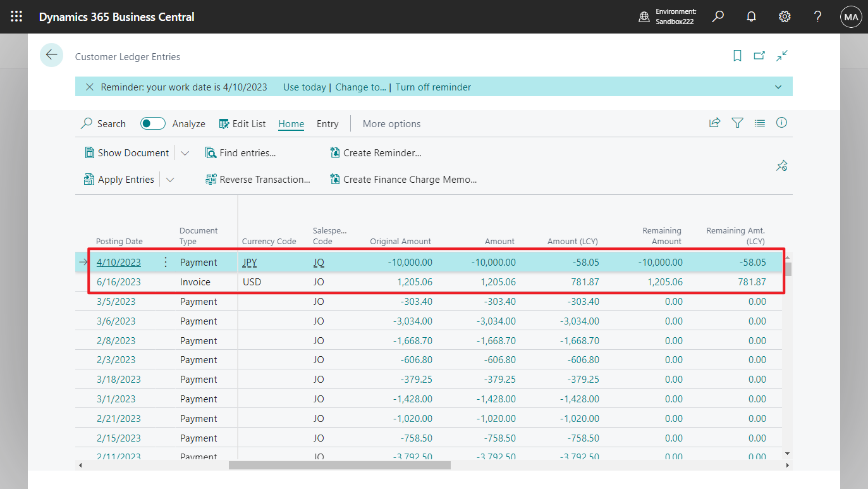
Task: Unpin the action bar pin icon
Action: pos(781,165)
